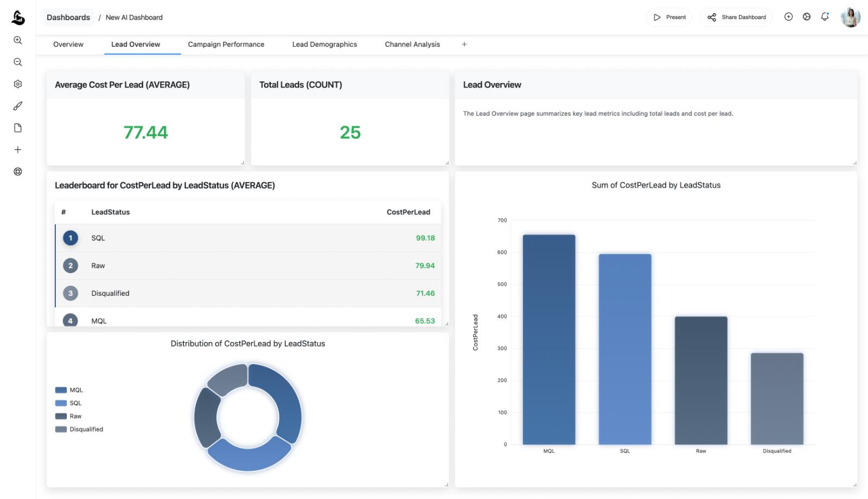This screenshot has height=499, width=868.
Task: Click the circled plus icon in the top bar
Action: tap(788, 17)
